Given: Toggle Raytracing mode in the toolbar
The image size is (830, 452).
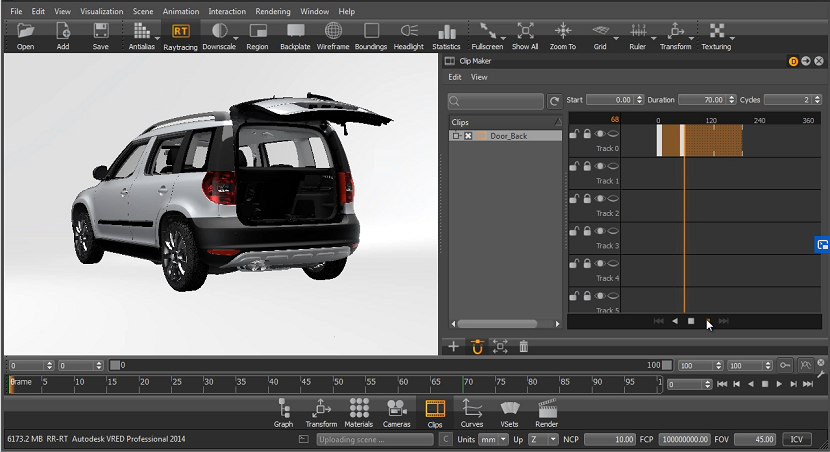Looking at the screenshot, I should coord(180,34).
